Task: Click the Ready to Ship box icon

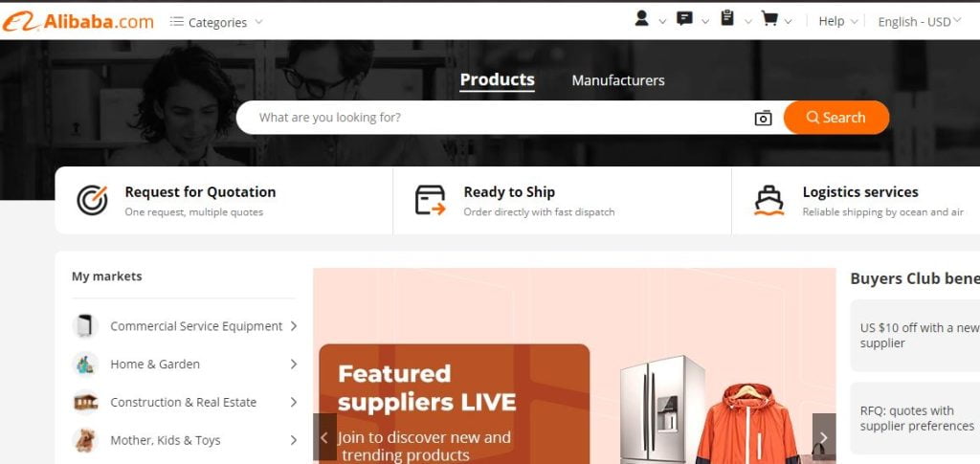Action: [x=431, y=201]
